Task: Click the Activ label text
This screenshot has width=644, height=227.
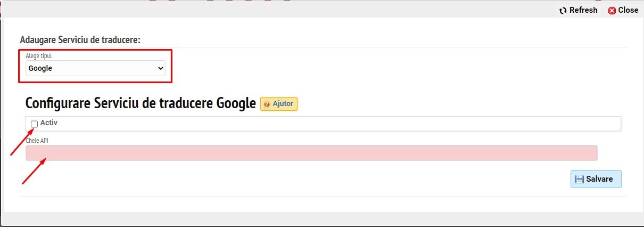Action: pos(49,123)
